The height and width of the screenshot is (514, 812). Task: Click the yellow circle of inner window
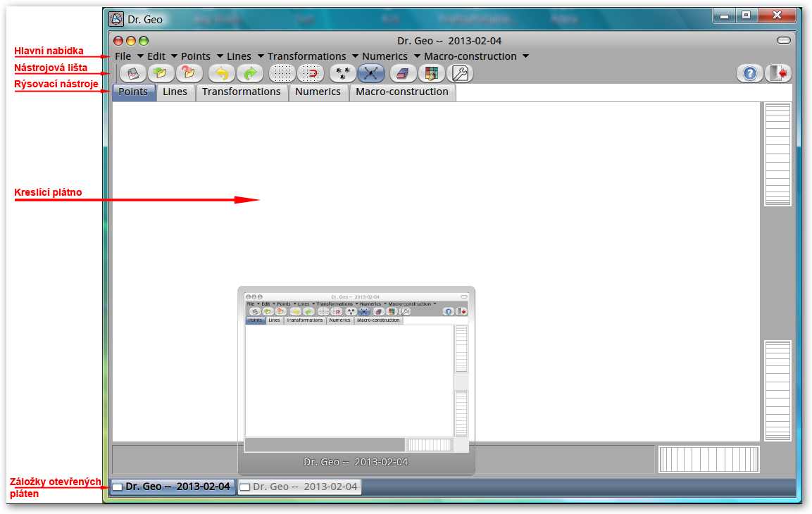[x=131, y=41]
